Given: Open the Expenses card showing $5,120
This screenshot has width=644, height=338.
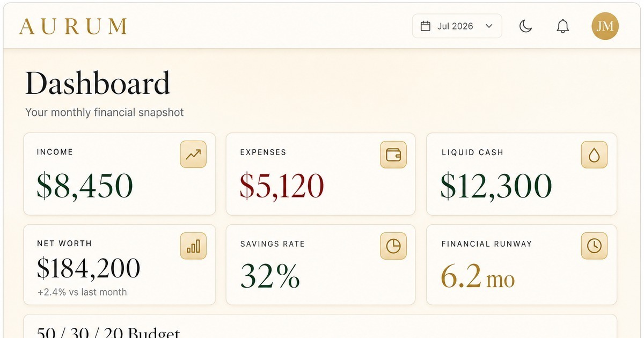Looking at the screenshot, I should (320, 174).
